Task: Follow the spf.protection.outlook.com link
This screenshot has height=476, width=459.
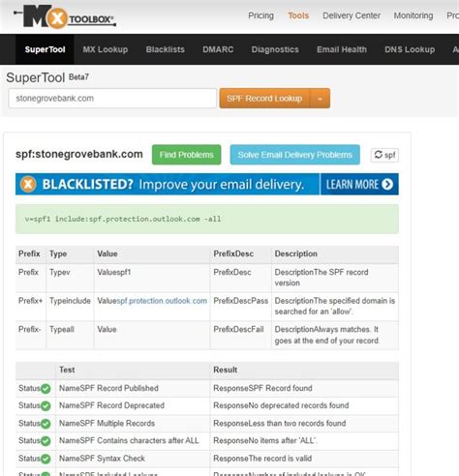Action: click(162, 301)
